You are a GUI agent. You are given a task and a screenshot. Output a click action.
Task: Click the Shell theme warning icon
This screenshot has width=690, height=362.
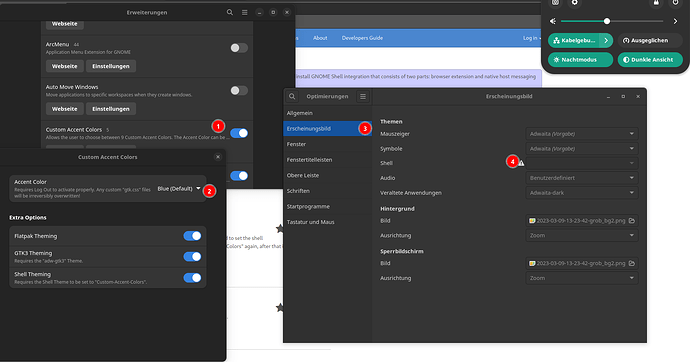point(521,163)
